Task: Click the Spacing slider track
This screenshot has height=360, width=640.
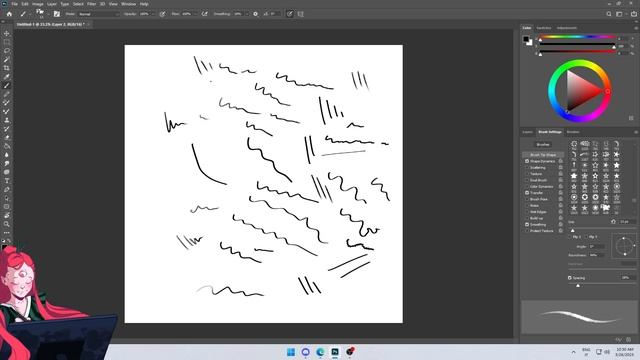Action: (602, 283)
